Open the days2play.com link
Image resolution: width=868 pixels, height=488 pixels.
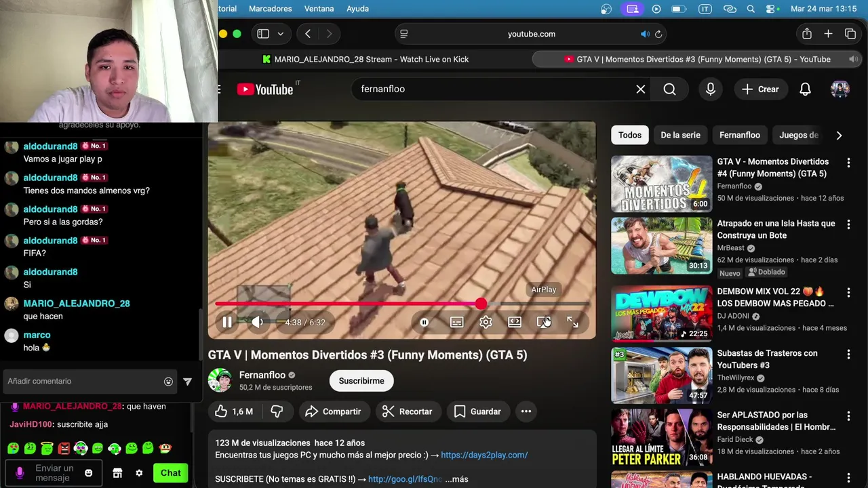coord(484,455)
